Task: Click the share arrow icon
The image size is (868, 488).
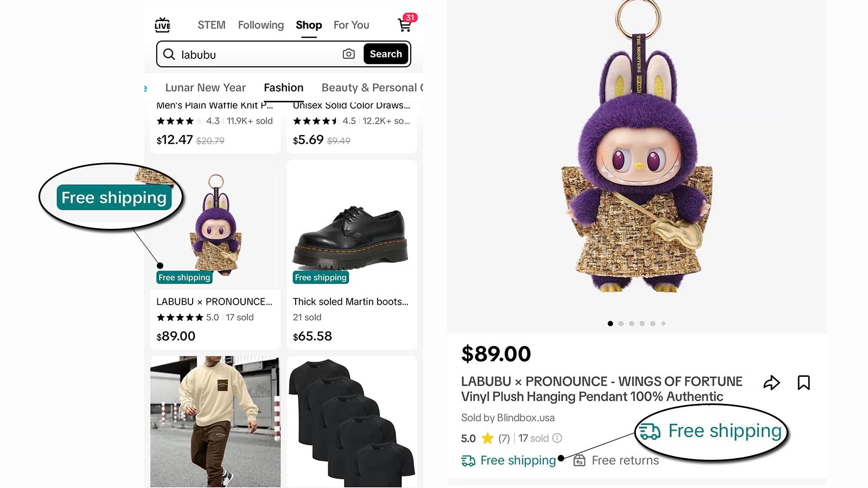Action: point(771,383)
